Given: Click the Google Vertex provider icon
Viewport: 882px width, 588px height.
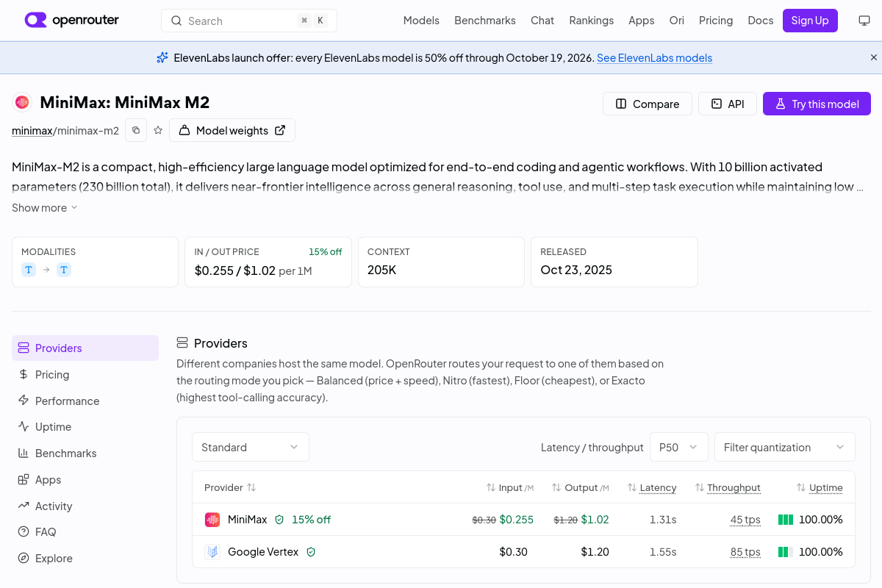Looking at the screenshot, I should pos(212,552).
